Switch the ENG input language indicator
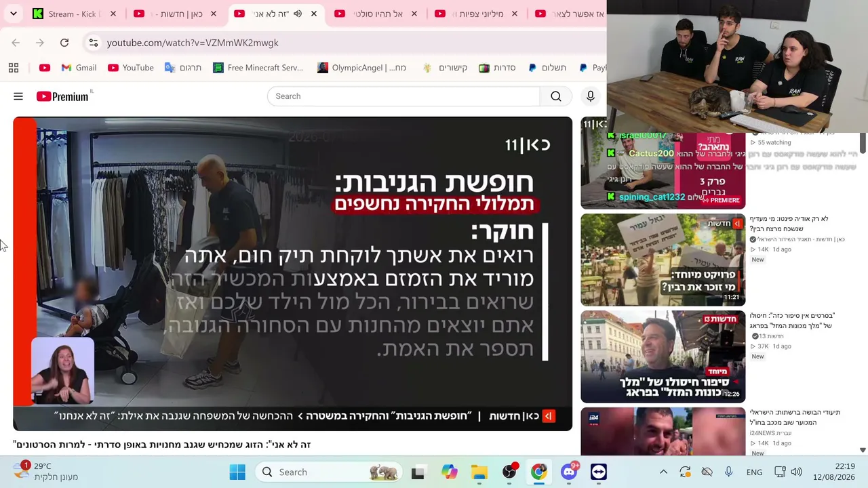 tap(754, 472)
